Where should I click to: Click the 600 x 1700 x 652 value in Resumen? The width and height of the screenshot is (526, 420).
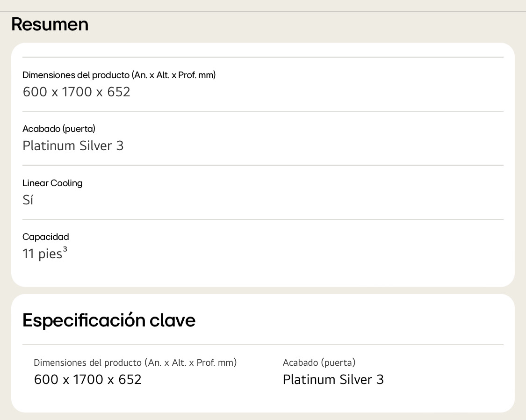[76, 92]
